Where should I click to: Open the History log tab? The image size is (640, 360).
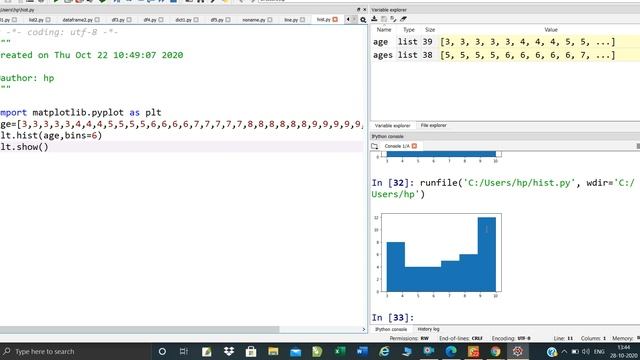pos(428,329)
